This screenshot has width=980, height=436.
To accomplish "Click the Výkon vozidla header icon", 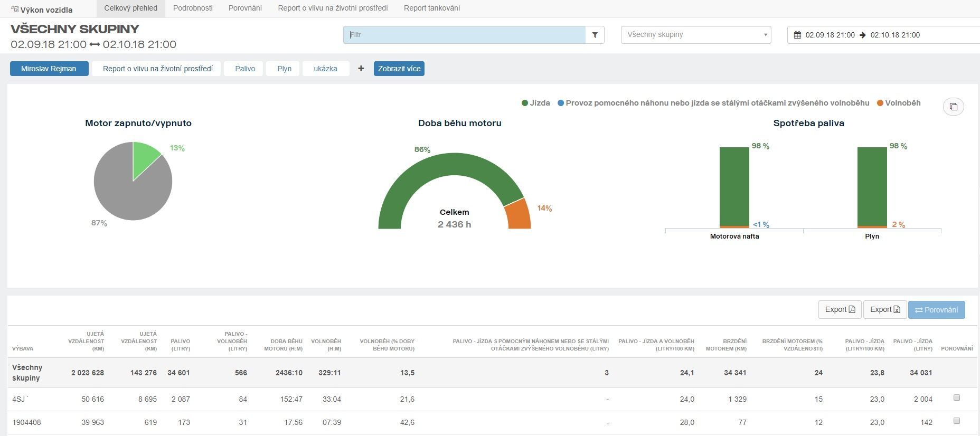I will (x=15, y=9).
